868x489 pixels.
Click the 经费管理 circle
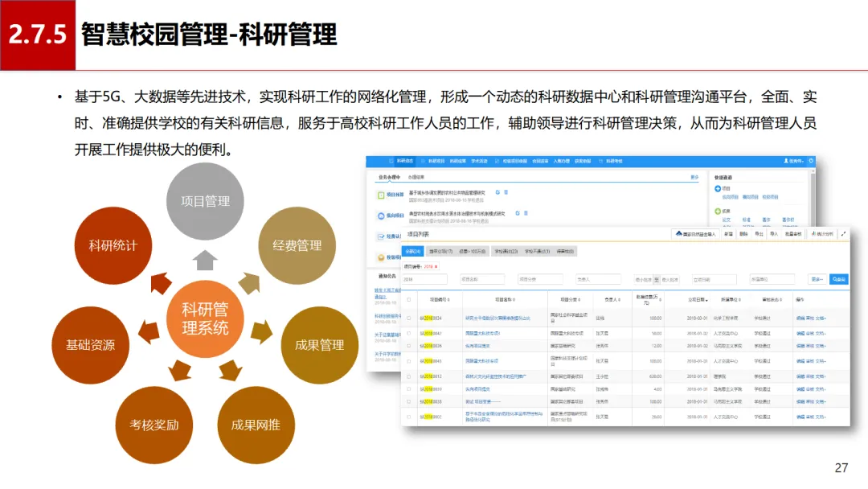pos(297,245)
